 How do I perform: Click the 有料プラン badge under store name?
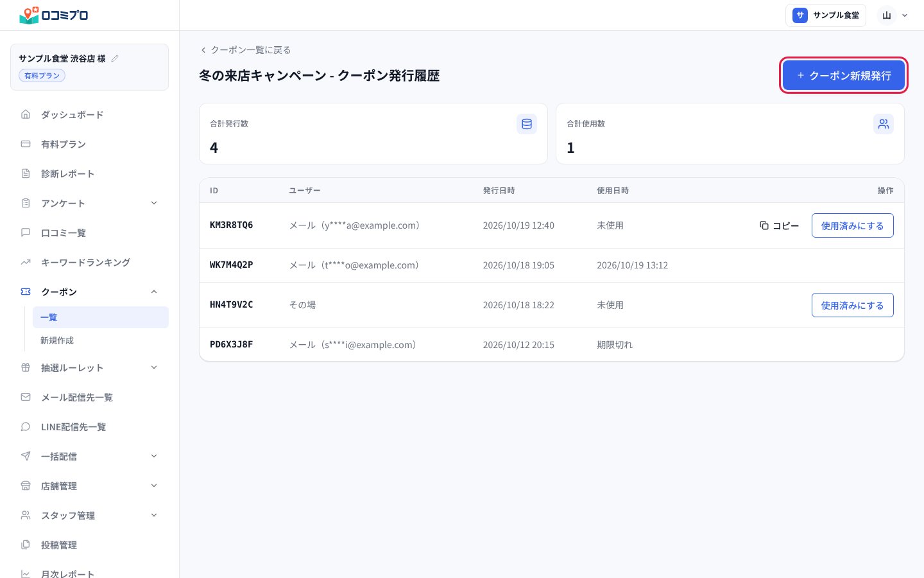click(x=42, y=76)
